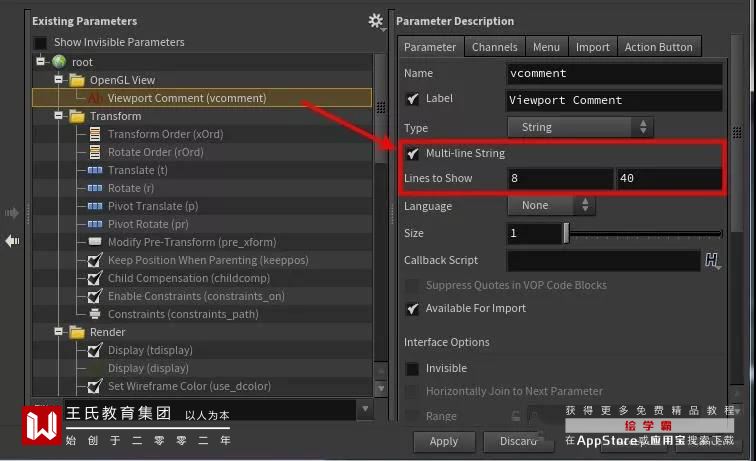Toggle the Label checkbox
The height and width of the screenshot is (461, 756).
(413, 99)
